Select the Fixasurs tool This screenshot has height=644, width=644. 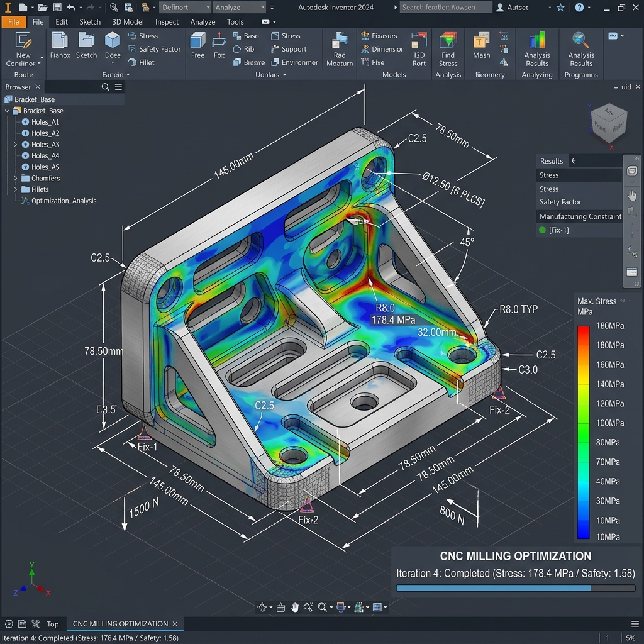[x=379, y=36]
